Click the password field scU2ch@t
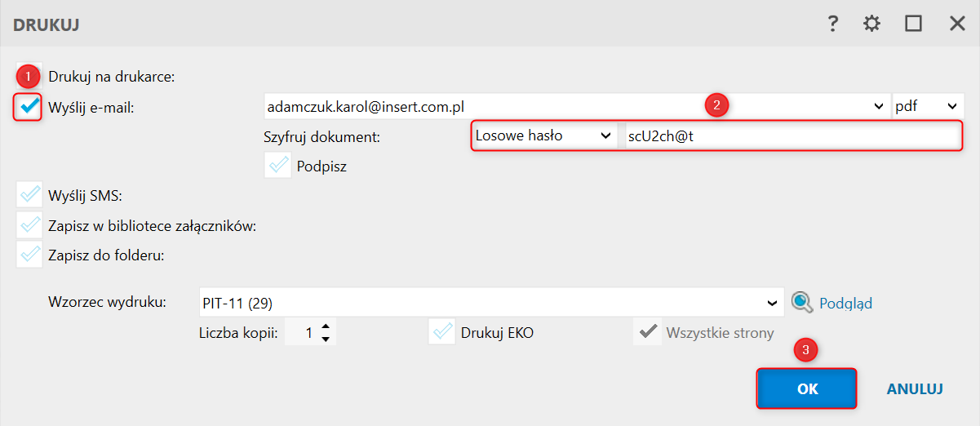 coord(792,136)
